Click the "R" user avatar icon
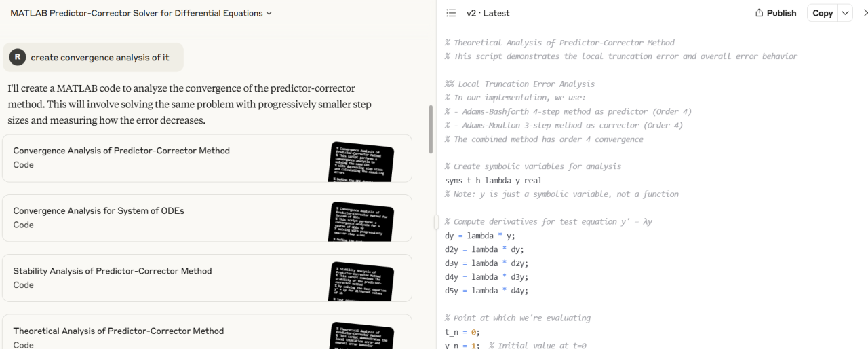Image resolution: width=868 pixels, height=349 pixels. [x=18, y=57]
